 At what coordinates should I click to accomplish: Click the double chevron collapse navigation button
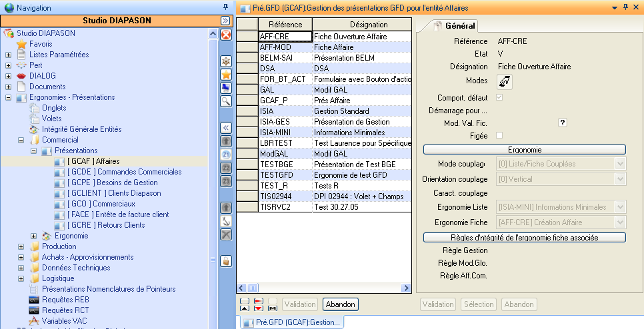[x=225, y=21]
